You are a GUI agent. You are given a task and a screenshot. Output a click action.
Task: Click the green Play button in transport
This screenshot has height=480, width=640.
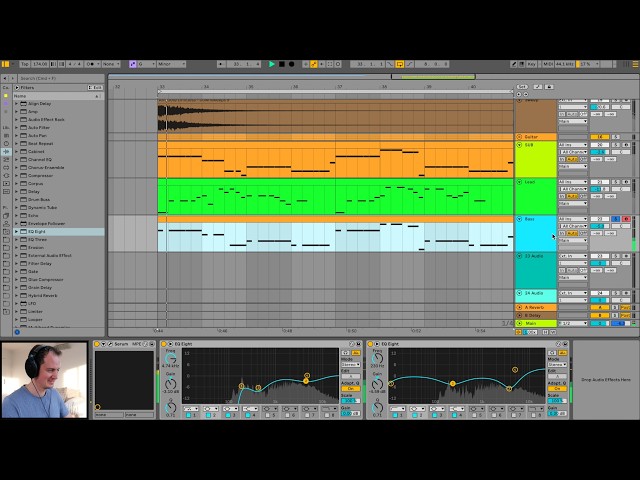click(x=271, y=64)
